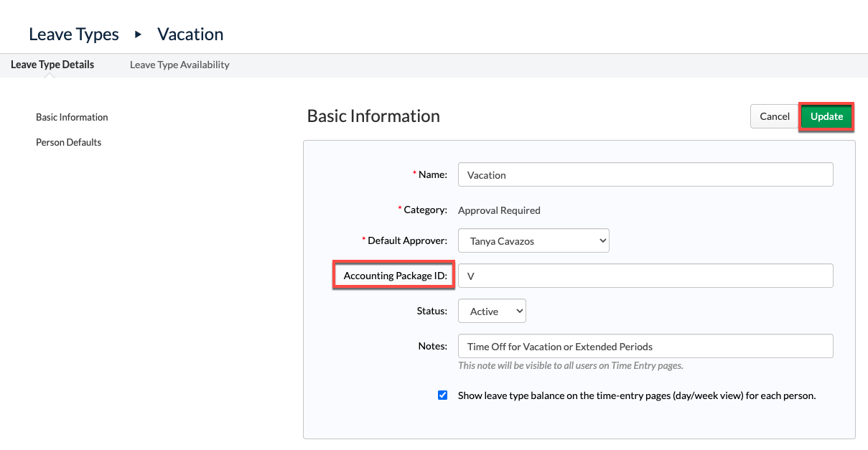Go to Leave Types breadcrumb link
This screenshot has width=868, height=450.
point(74,34)
